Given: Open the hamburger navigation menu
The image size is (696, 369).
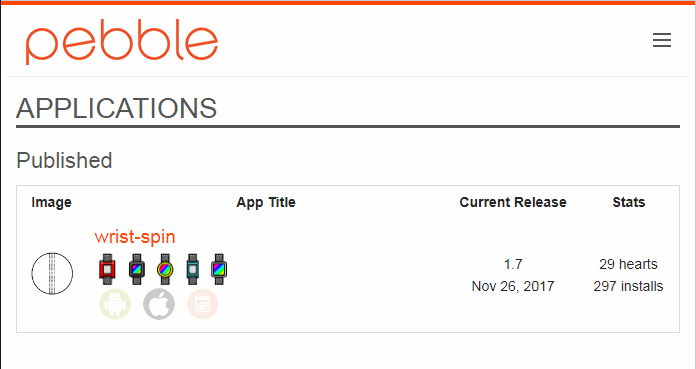Looking at the screenshot, I should pyautogui.click(x=661, y=40).
